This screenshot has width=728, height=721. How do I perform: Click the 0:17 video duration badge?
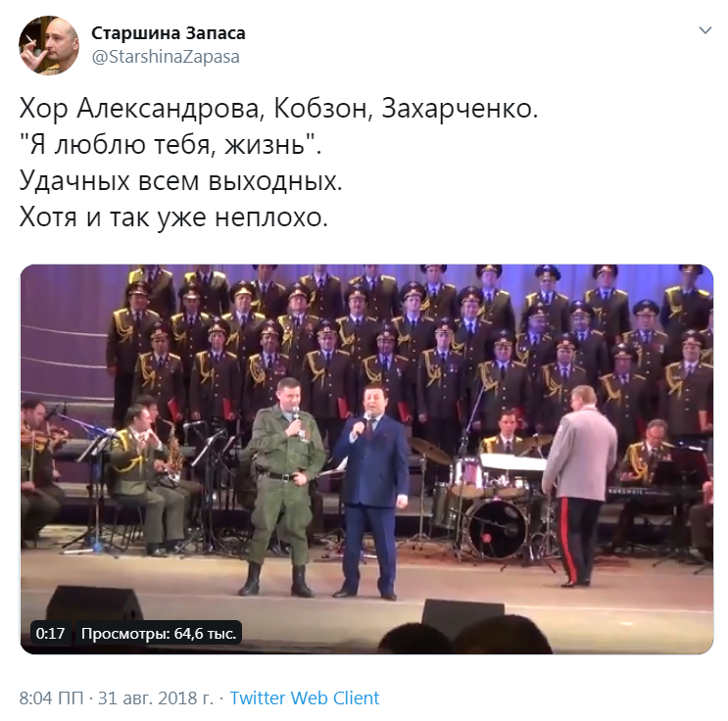50,633
